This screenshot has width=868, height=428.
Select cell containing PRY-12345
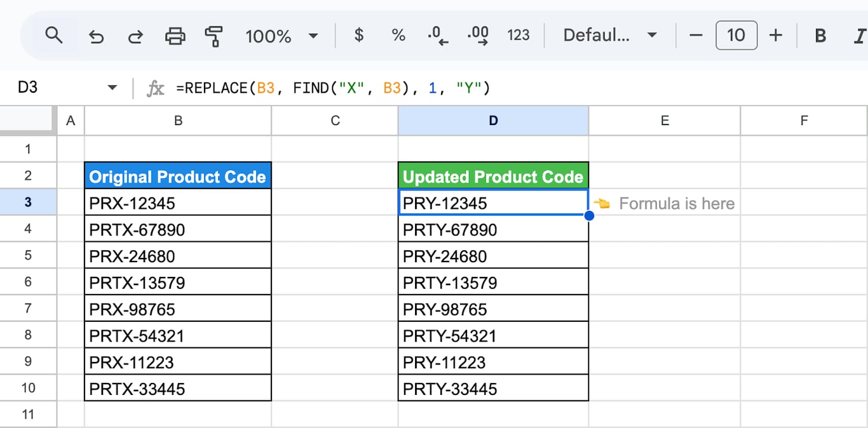(493, 203)
